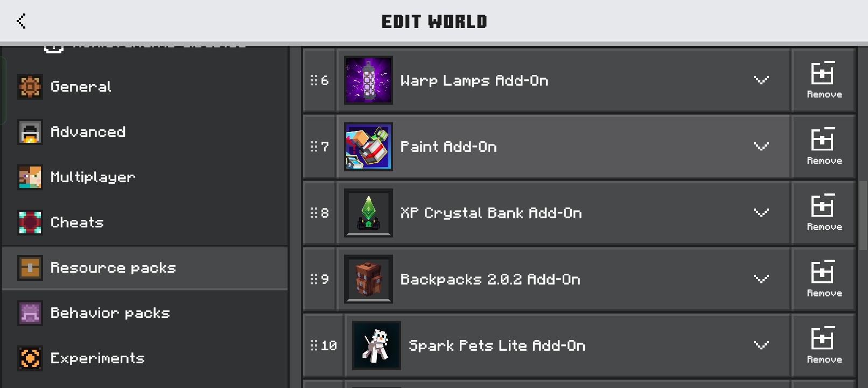868x388 pixels.
Task: Grab the XP Crystal Bank reorder handle
Action: coord(319,213)
